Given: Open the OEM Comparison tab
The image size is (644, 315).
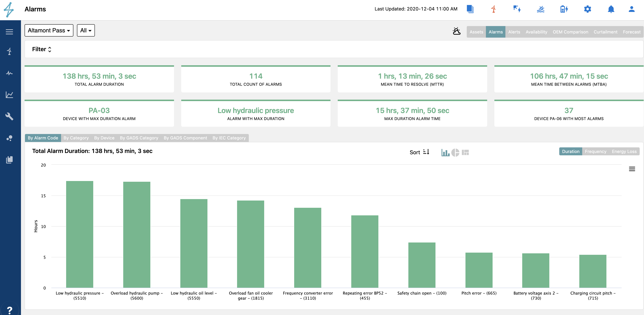Looking at the screenshot, I should coord(570,32).
